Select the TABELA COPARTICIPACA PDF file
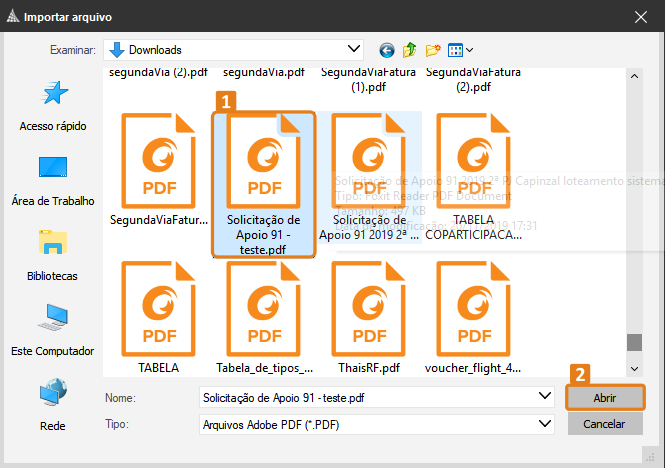 click(473, 170)
